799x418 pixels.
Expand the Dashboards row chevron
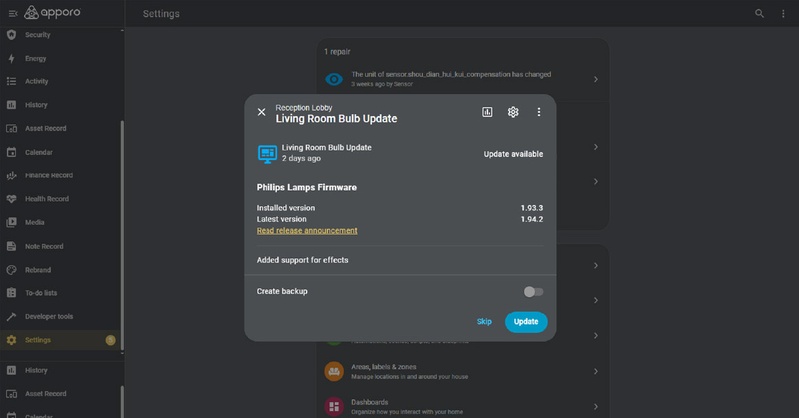click(x=596, y=407)
